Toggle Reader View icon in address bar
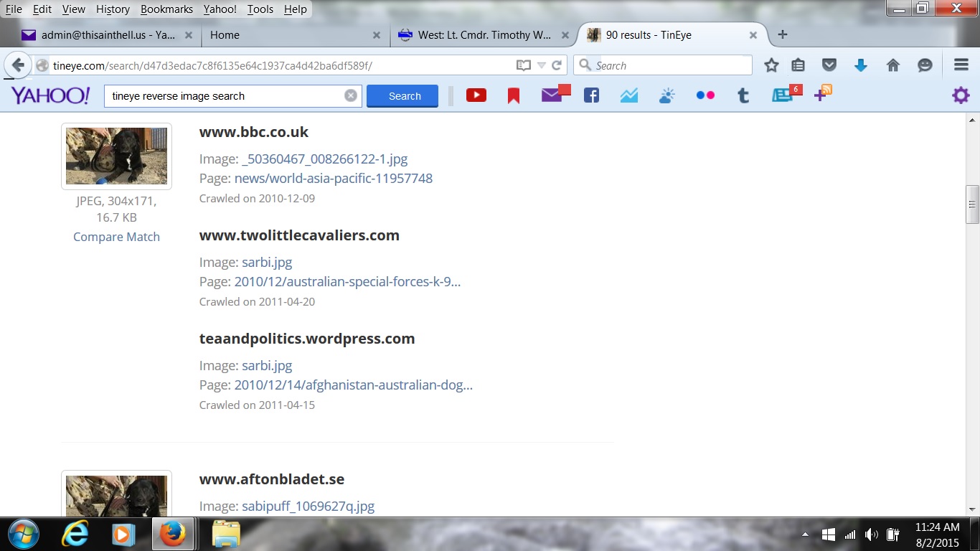This screenshot has width=980, height=551. click(x=524, y=65)
